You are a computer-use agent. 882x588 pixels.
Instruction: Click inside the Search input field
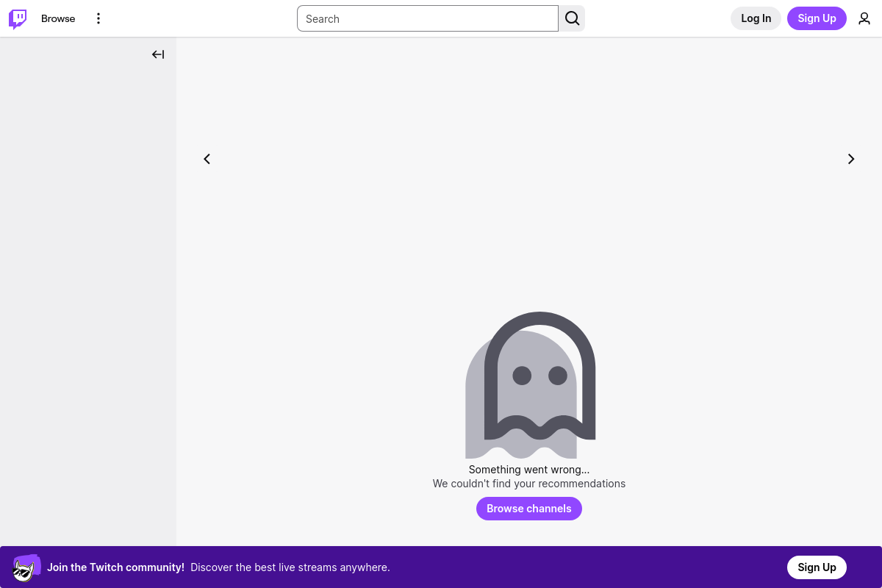pos(427,18)
